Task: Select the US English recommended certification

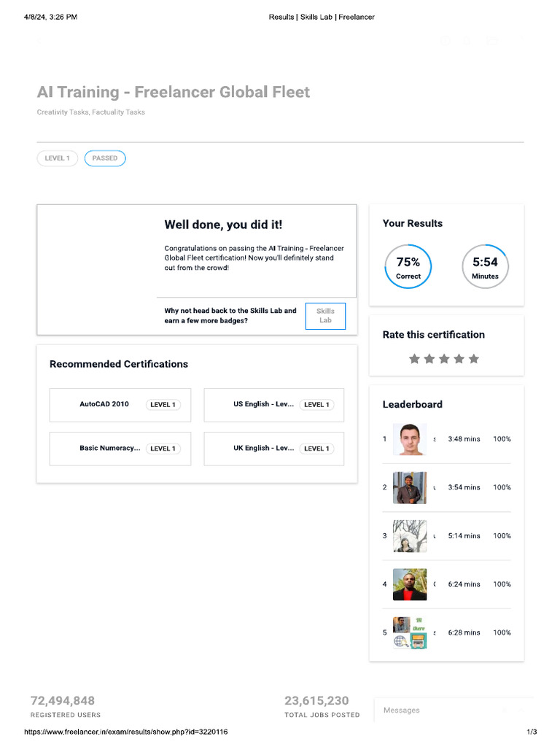Action: point(274,405)
